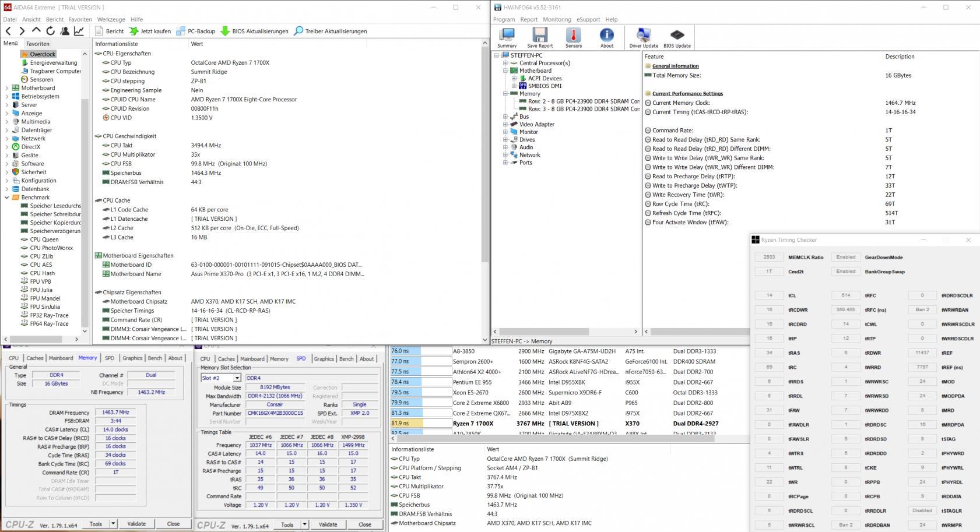Click Driver Update in HWiNFO64
This screenshot has height=532, width=980.
(x=644, y=38)
